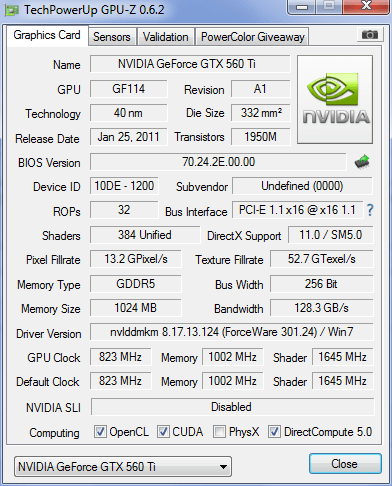Click the camera screenshot icon
Viewport: 392px width, 486px height.
pos(370,34)
